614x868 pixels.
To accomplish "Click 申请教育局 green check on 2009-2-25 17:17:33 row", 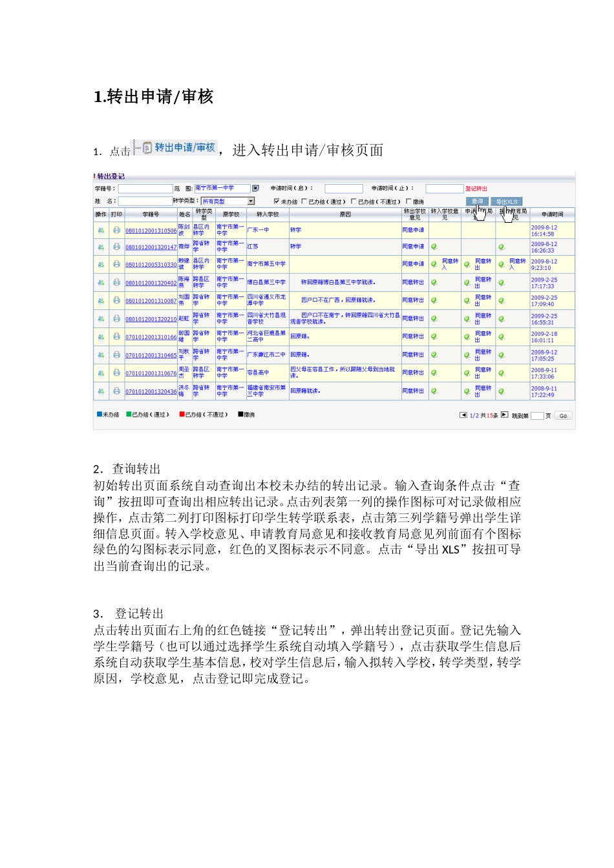I will (467, 282).
